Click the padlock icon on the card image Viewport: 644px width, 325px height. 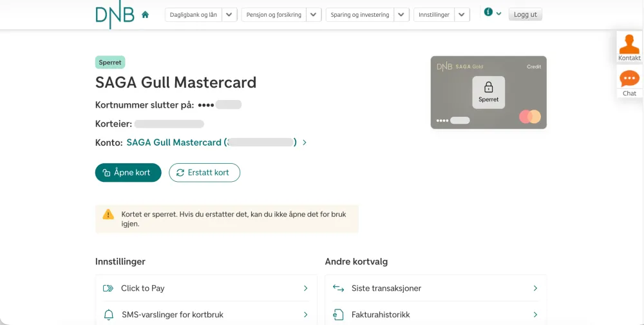[x=488, y=87]
